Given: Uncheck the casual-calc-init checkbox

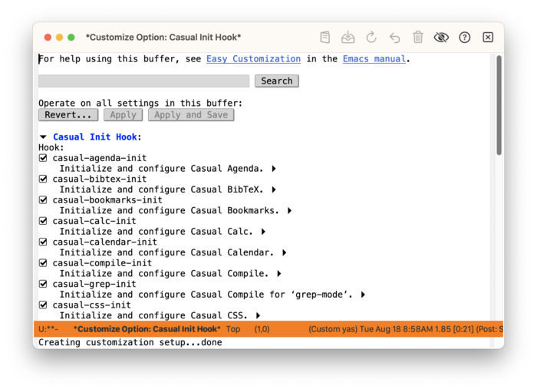Looking at the screenshot, I should pyautogui.click(x=43, y=221).
